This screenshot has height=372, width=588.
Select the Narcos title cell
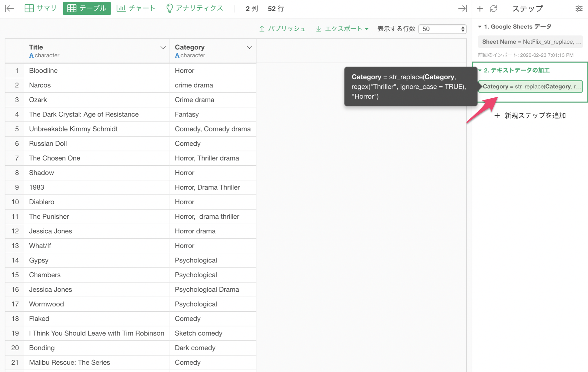tap(97, 85)
